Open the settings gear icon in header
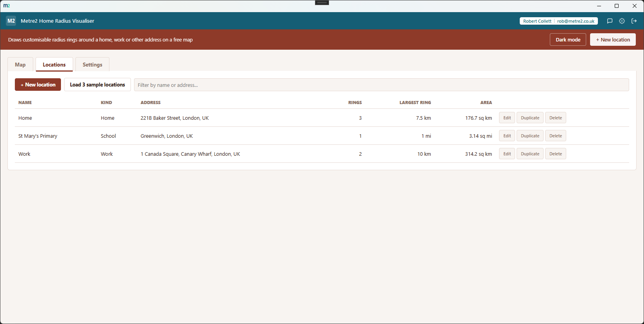The height and width of the screenshot is (324, 644). [622, 21]
